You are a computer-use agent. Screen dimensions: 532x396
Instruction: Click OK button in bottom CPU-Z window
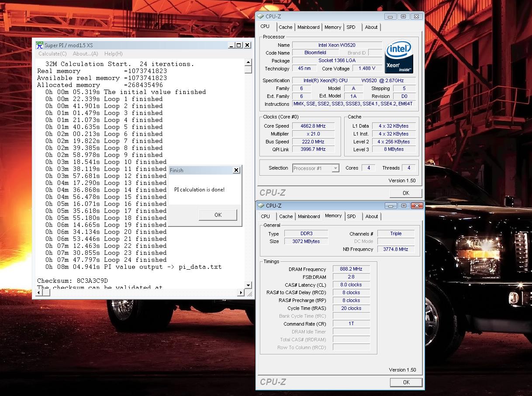point(406,382)
